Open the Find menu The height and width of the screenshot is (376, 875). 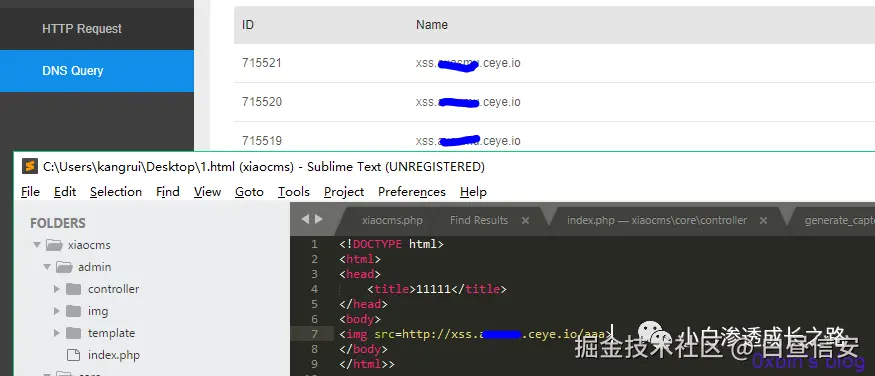click(167, 192)
